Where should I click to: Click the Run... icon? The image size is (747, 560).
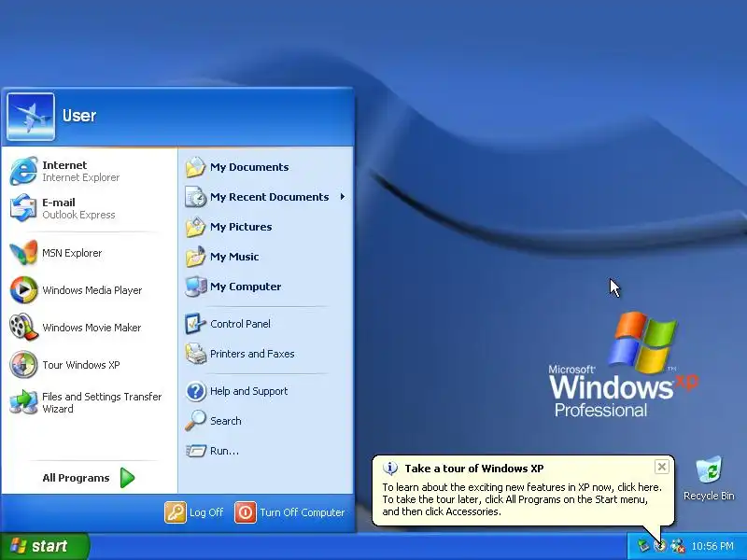coord(195,451)
